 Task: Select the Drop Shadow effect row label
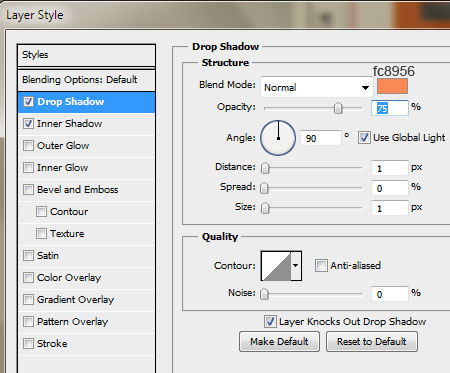coord(71,102)
